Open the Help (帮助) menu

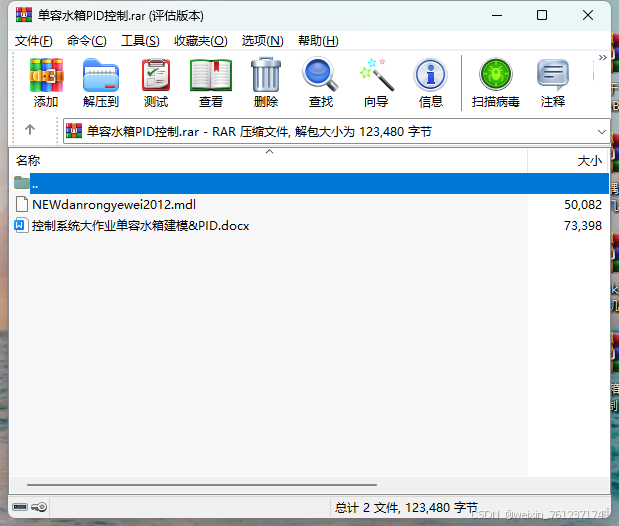318,41
